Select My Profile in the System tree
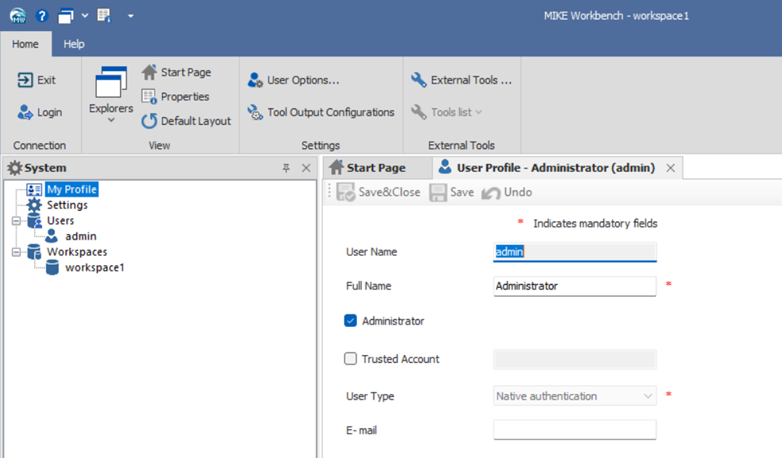Viewport: 782px width, 458px height. [72, 189]
